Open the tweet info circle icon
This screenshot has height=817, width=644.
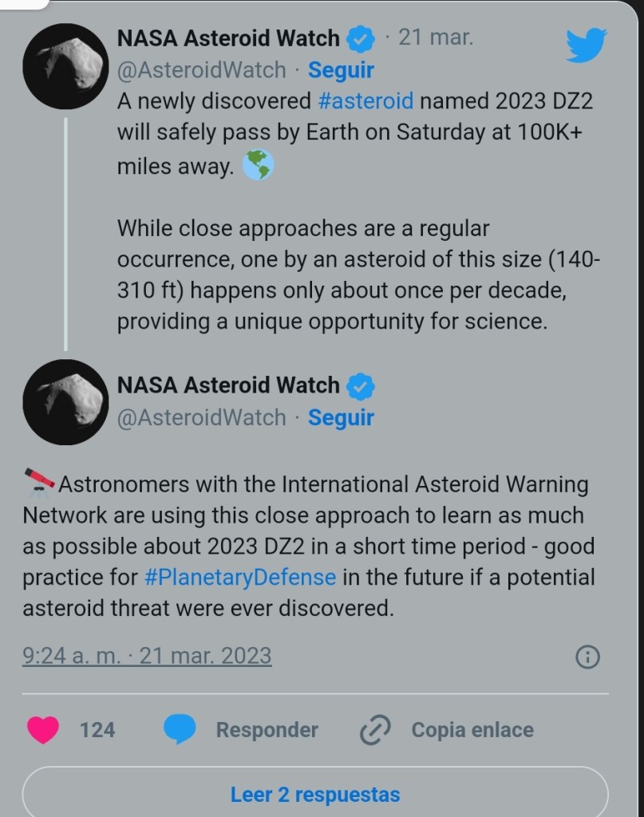(x=587, y=657)
